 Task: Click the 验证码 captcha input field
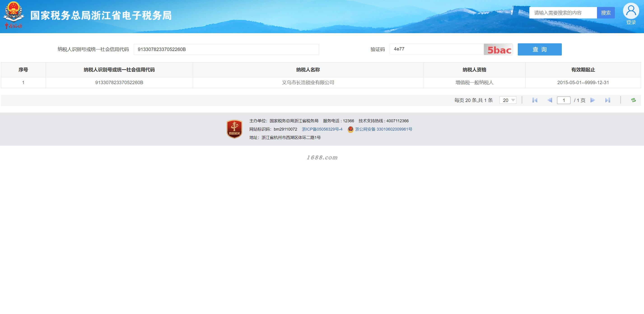[436, 49]
